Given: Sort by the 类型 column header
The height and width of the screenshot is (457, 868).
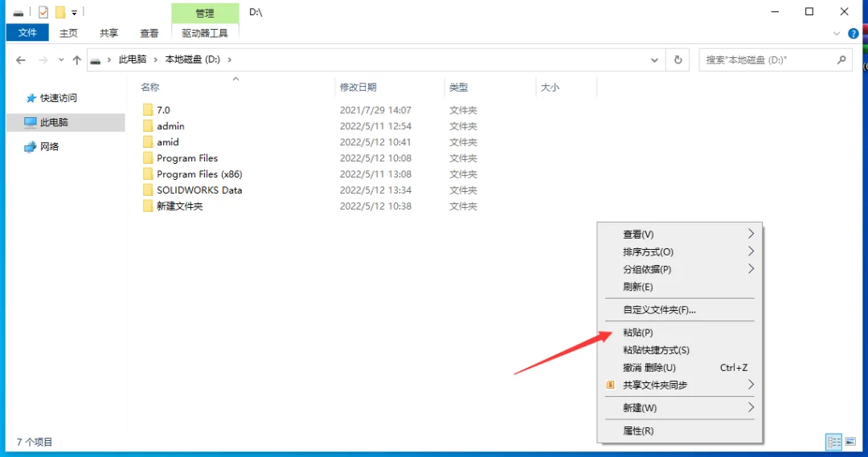Looking at the screenshot, I should 458,87.
